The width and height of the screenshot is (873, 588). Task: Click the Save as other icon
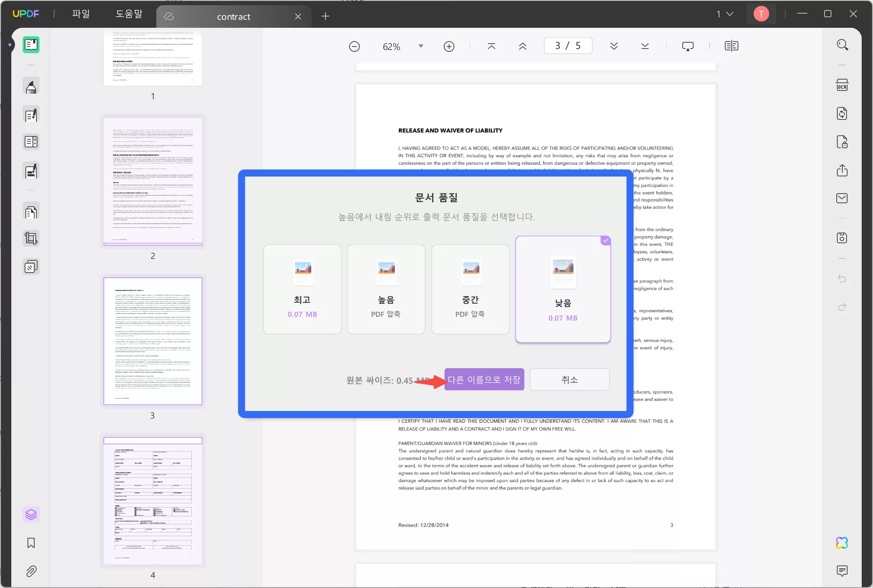point(842,238)
